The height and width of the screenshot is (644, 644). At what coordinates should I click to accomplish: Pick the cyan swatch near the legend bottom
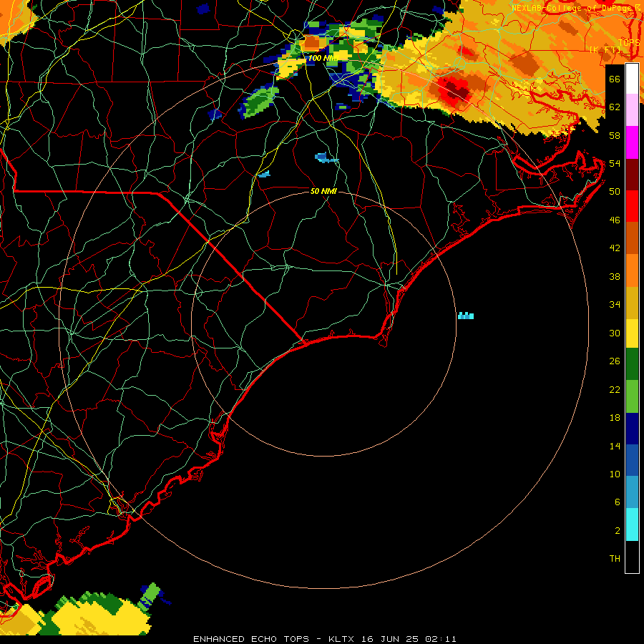point(632,525)
